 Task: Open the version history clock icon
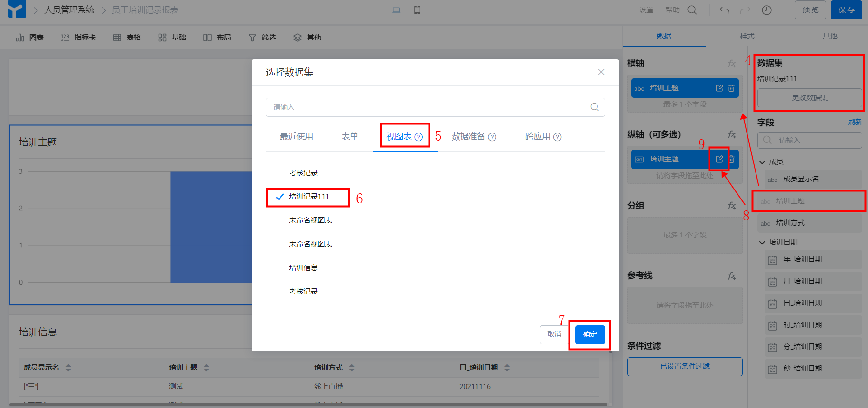(766, 10)
